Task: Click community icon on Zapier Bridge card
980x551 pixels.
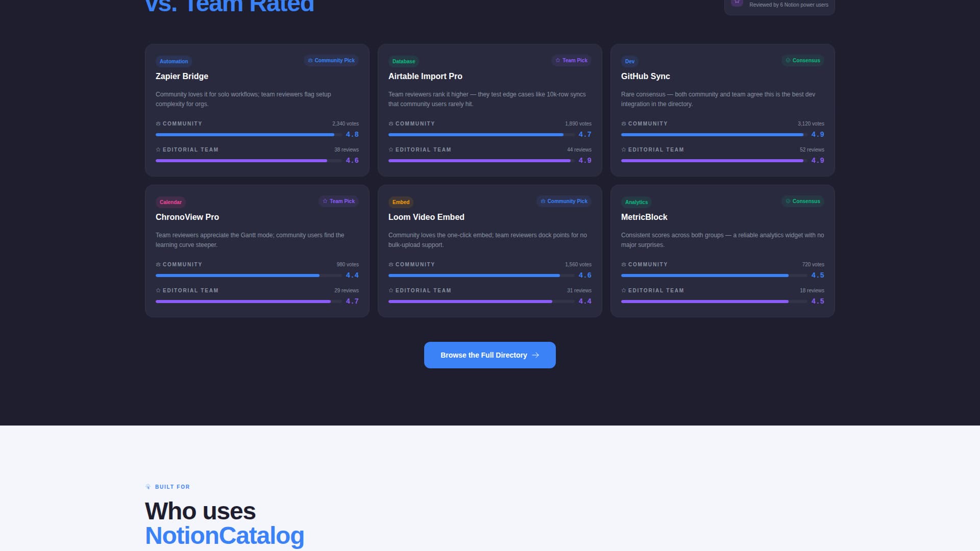Action: (x=158, y=123)
